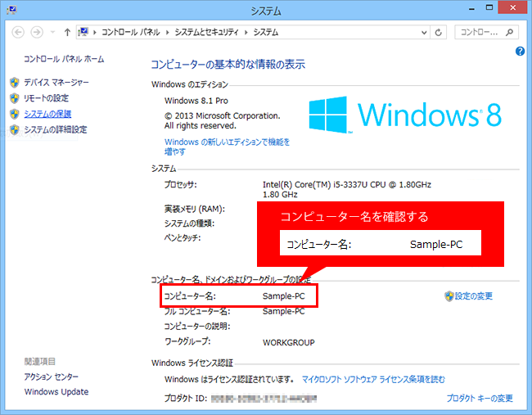Image resolution: width=532 pixels, height=415 pixels.
Task: Click the system icon in the title bar
Action: coord(12,10)
